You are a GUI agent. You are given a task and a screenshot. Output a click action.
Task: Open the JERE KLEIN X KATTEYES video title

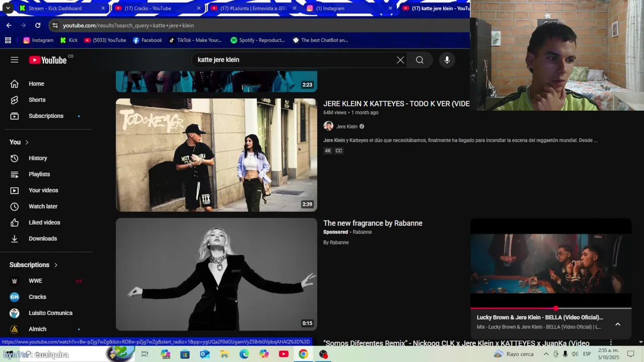coord(396,104)
